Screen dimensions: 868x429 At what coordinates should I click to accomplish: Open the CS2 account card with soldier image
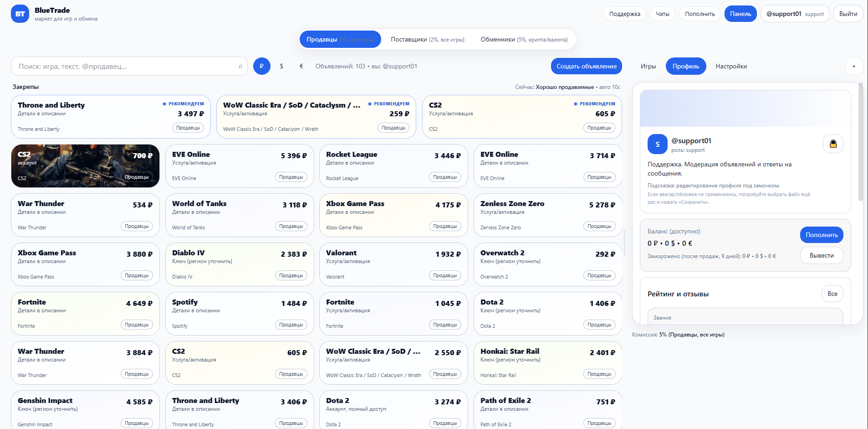85,166
